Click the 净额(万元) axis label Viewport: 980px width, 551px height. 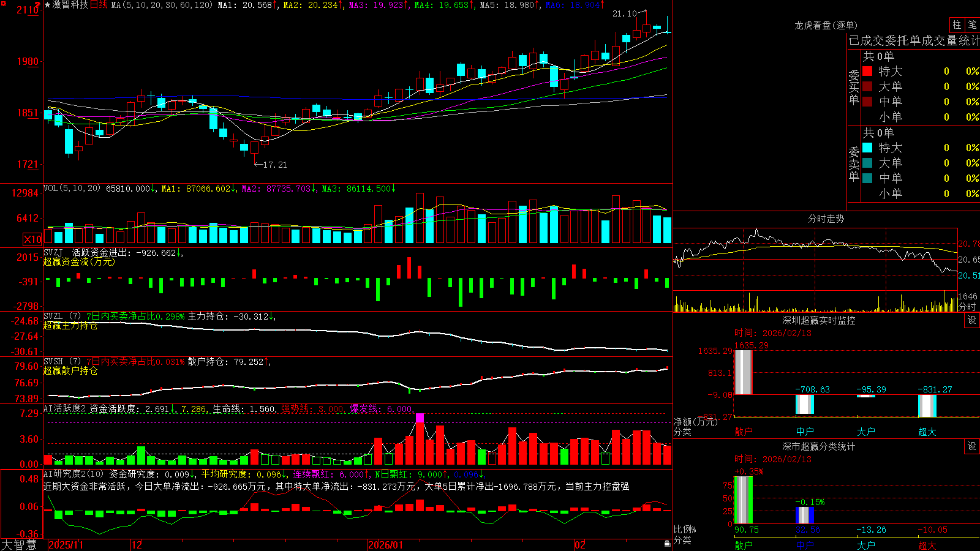695,422
